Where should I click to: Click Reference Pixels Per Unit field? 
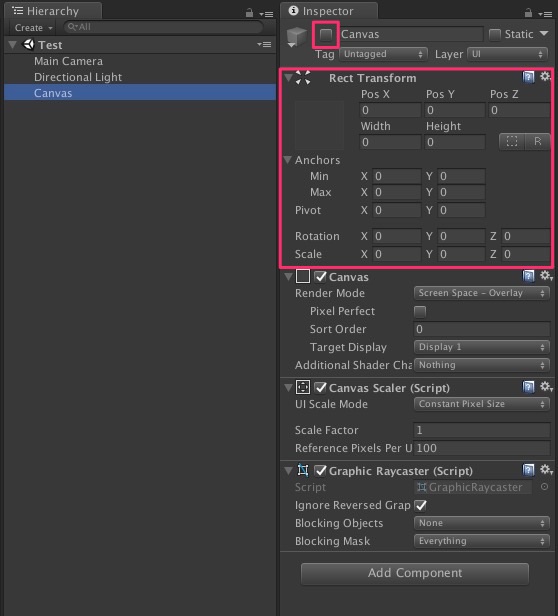(x=482, y=448)
